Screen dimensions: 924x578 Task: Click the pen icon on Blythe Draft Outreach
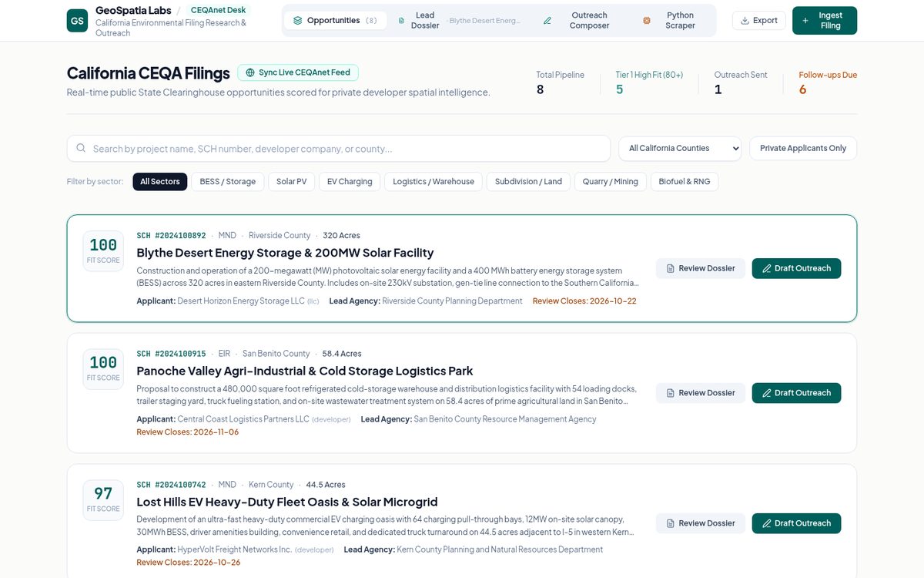click(x=767, y=268)
